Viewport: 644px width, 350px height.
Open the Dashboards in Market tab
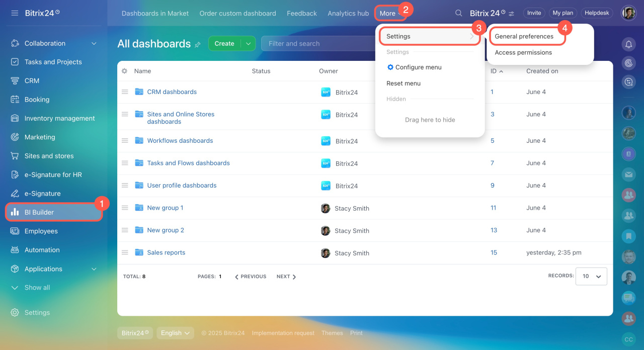coord(155,13)
